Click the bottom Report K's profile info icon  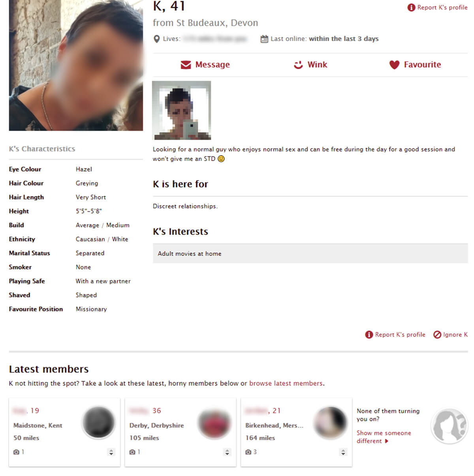click(x=369, y=335)
